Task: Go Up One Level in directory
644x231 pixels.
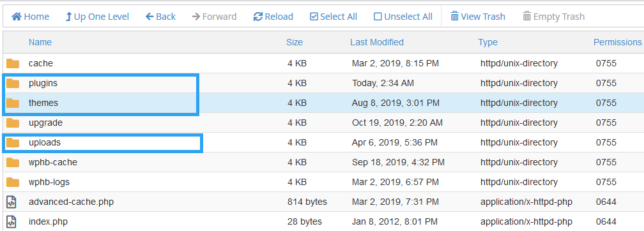Action: [97, 17]
